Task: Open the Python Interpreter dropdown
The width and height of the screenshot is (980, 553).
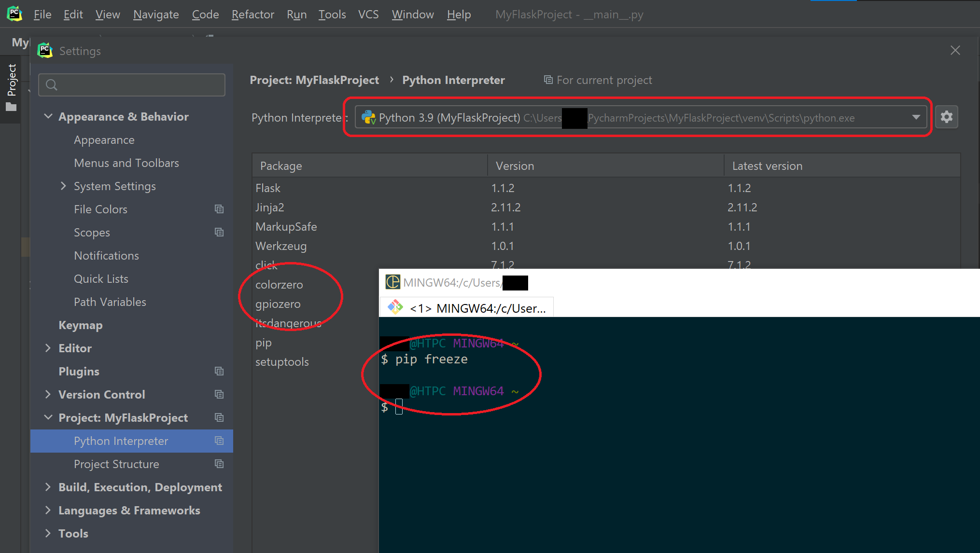Action: pos(915,117)
